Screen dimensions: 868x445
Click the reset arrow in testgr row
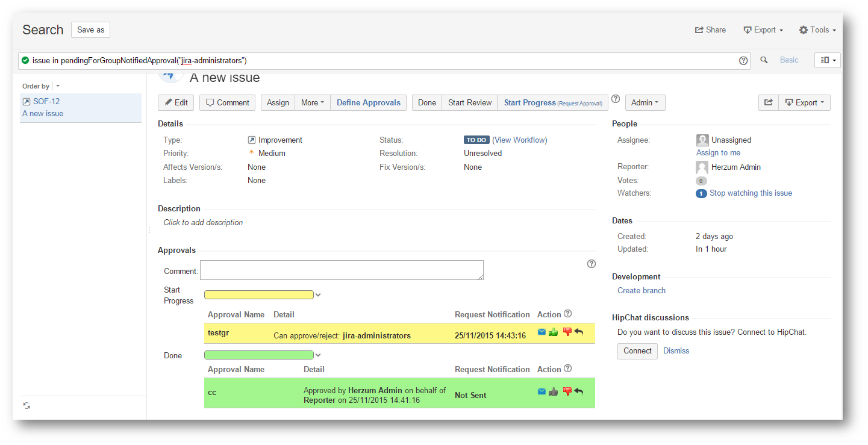click(x=578, y=332)
